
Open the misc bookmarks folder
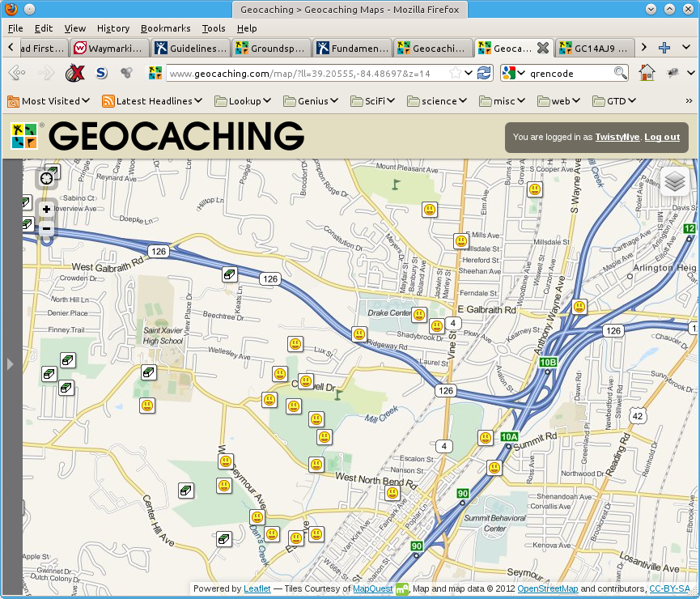click(502, 101)
